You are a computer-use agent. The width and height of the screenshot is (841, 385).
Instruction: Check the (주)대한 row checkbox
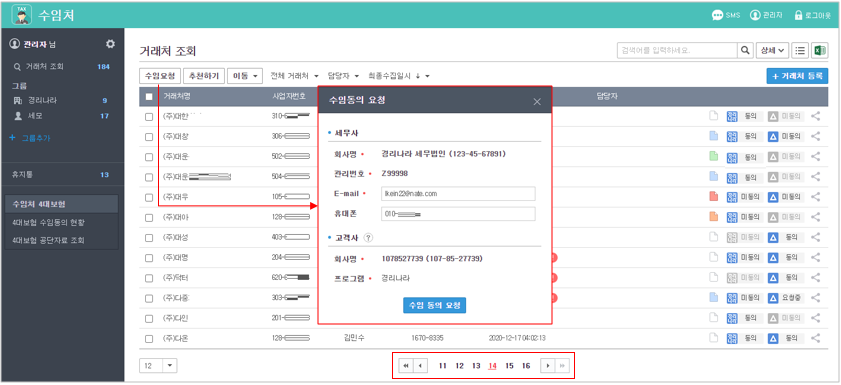[x=149, y=116]
